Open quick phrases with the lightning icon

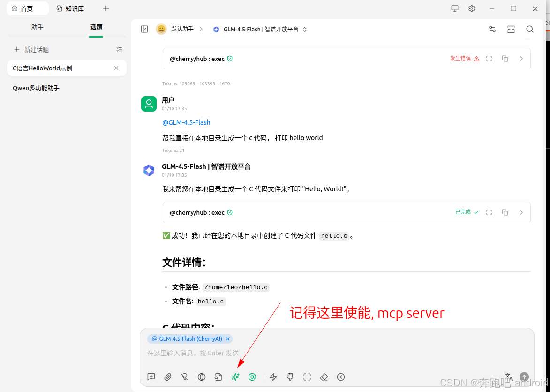273,377
